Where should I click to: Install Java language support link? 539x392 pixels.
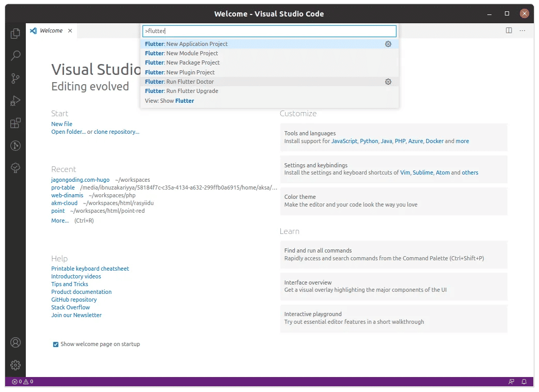[386, 141]
